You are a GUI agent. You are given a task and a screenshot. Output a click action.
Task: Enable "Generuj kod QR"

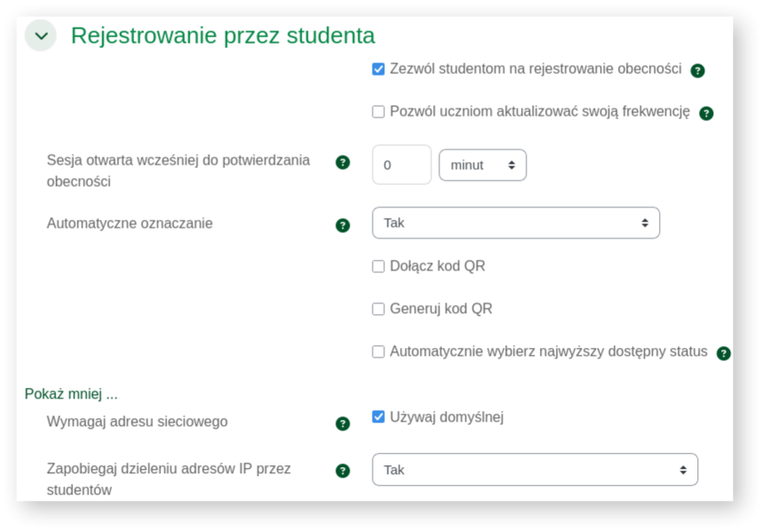point(377,309)
